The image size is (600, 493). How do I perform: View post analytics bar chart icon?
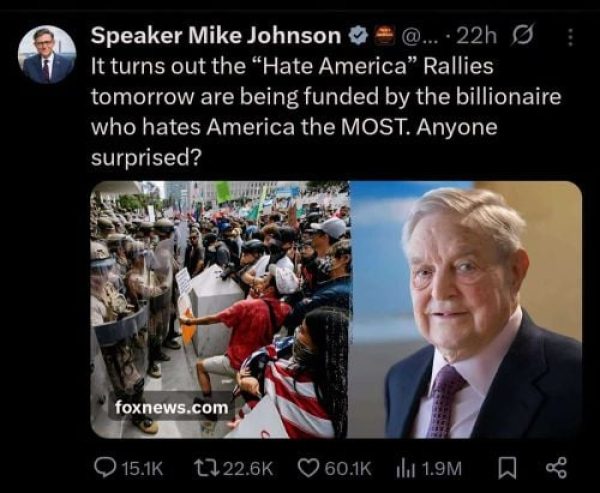[x=406, y=468]
